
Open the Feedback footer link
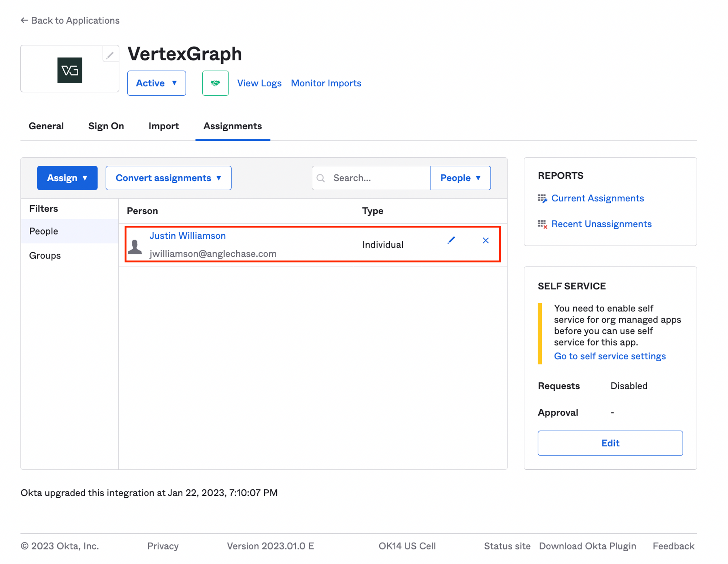click(x=673, y=546)
